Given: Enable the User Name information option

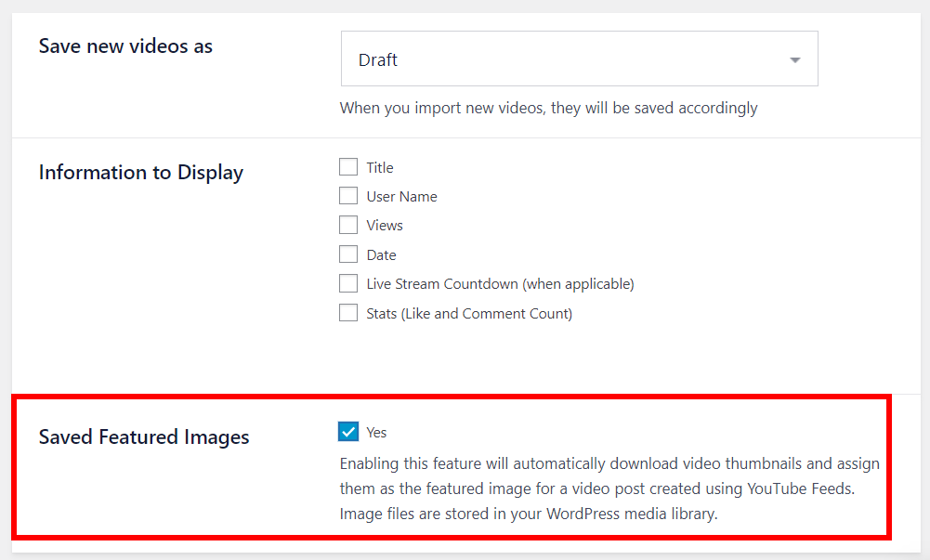Looking at the screenshot, I should (x=348, y=196).
